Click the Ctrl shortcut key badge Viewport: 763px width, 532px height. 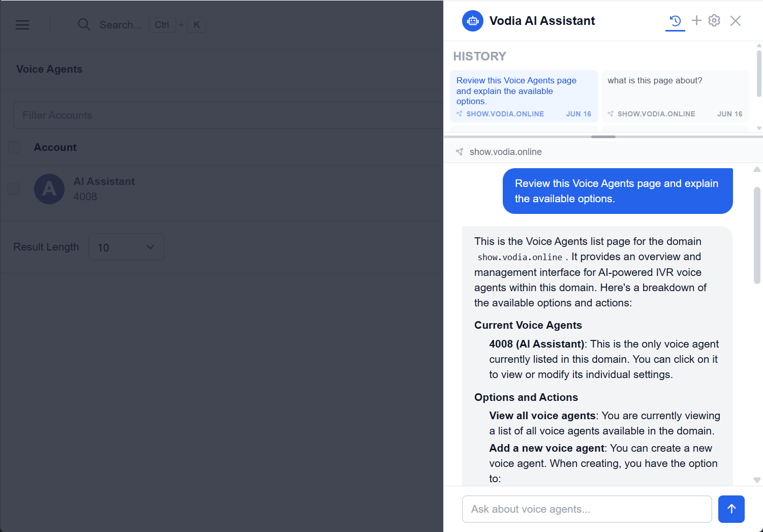(162, 25)
